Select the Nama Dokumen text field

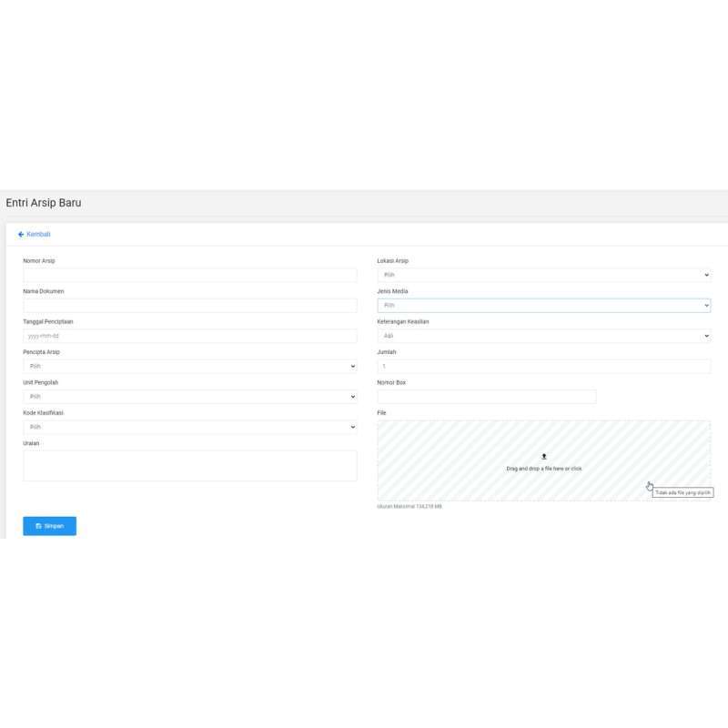coord(188,305)
